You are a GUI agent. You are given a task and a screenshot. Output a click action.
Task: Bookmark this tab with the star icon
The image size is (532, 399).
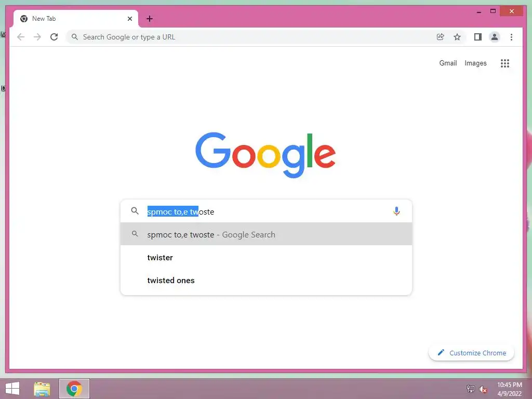point(457,37)
